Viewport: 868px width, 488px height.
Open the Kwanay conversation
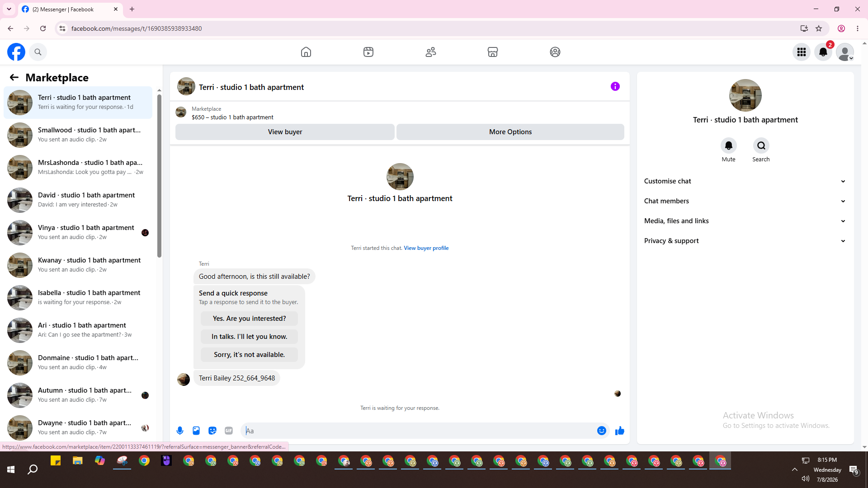click(78, 265)
